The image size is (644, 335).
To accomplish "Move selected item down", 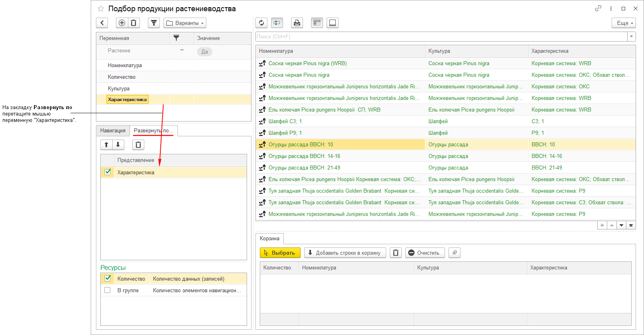I will coord(118,145).
